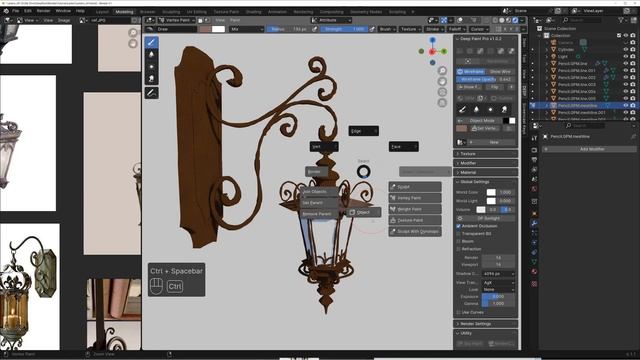Screen dimensions: 640x360
Task: Click the Show Wire button
Action: pos(500,71)
